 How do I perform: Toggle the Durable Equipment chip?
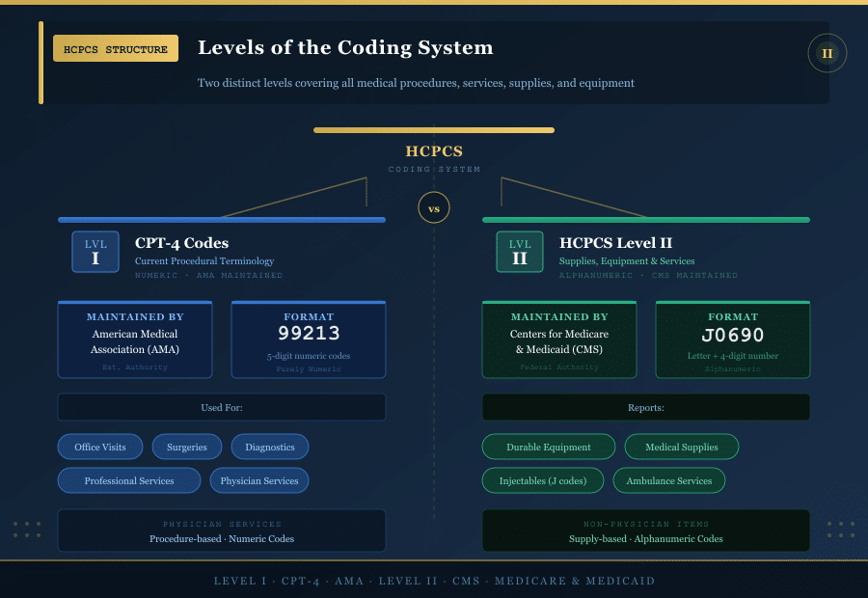click(548, 447)
